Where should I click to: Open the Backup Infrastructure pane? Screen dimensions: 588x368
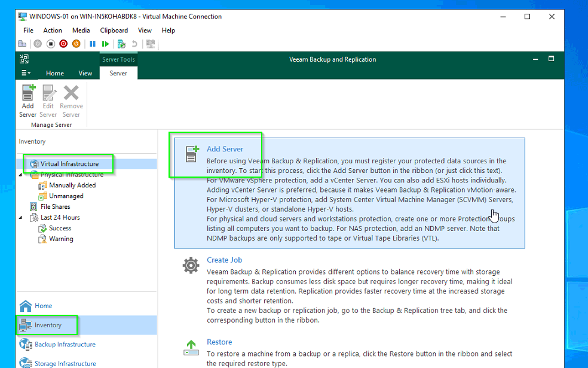pos(86,344)
